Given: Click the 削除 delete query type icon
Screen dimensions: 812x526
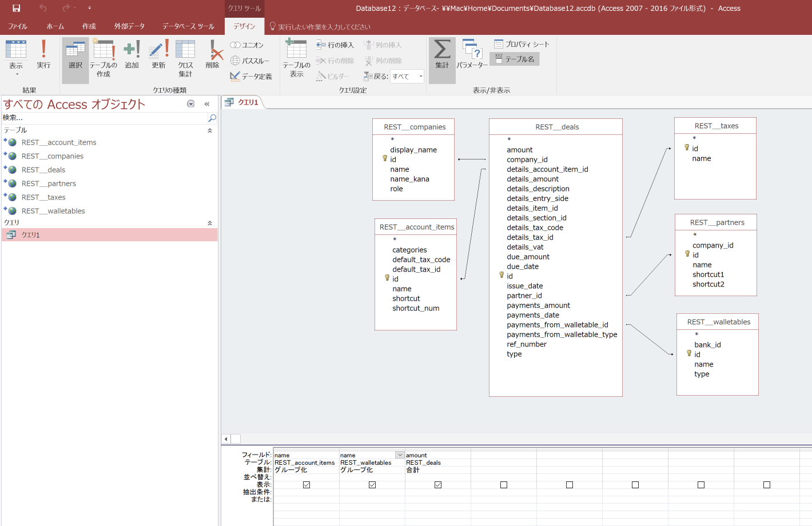Looking at the screenshot, I should (212, 54).
